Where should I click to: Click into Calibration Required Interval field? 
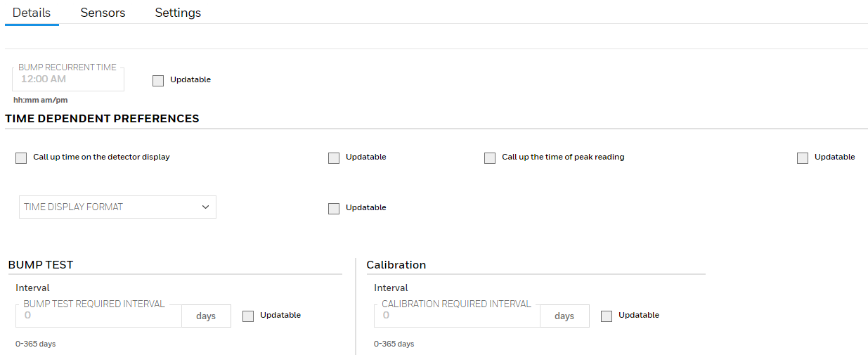457,316
